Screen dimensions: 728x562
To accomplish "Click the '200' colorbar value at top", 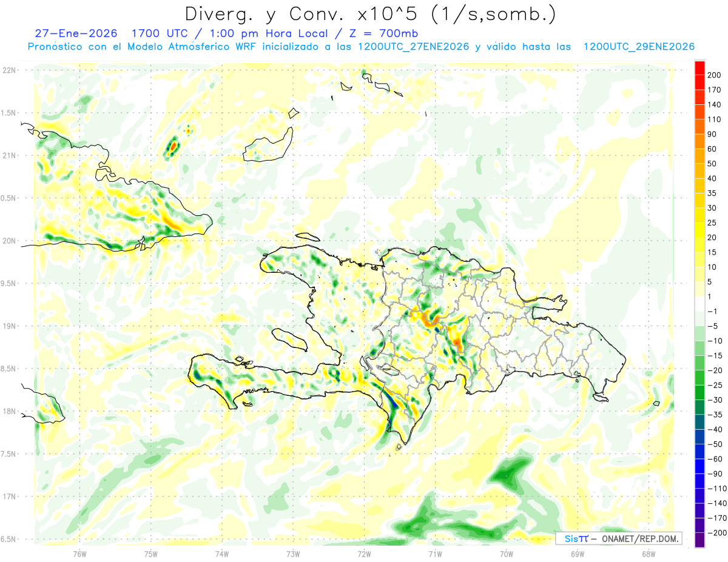I will [715, 75].
